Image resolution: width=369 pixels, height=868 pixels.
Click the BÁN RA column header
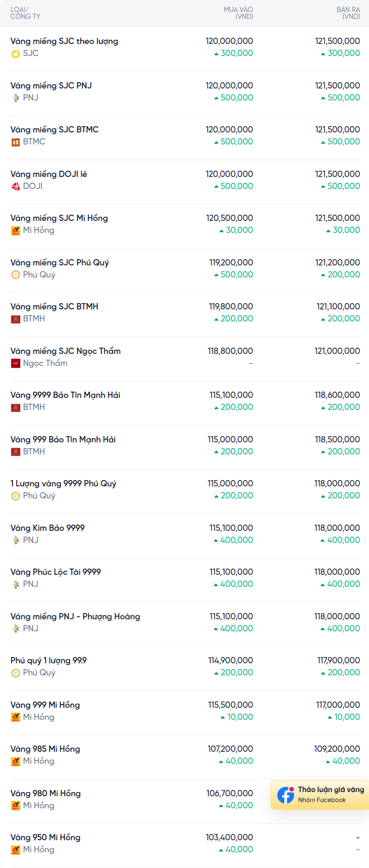point(348,13)
